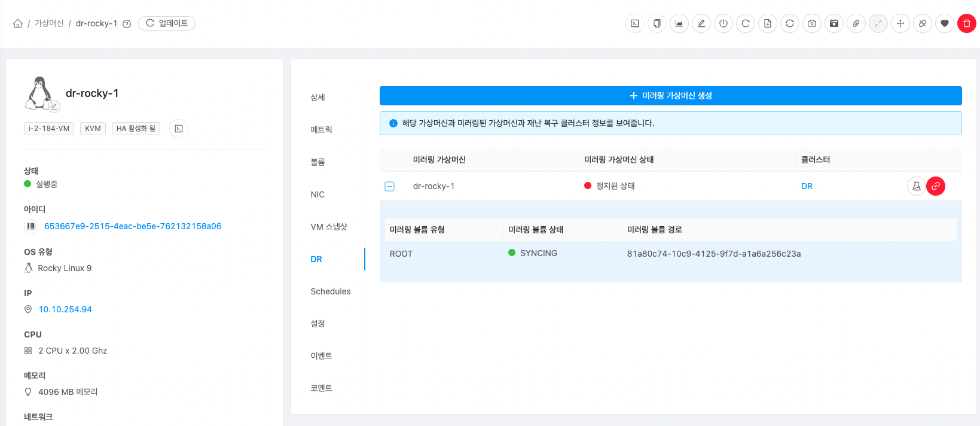Viewport: 980px width, 426px height.
Task: Click the edit pencil icon in toolbar
Action: (x=701, y=23)
